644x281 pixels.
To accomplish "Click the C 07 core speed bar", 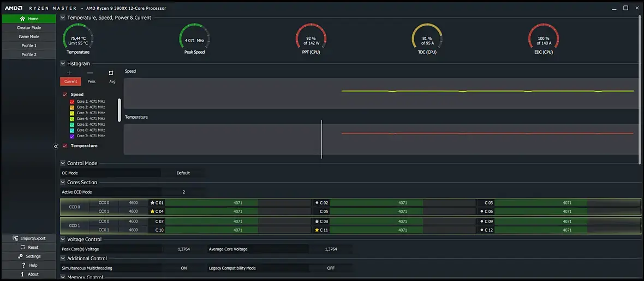I will pyautogui.click(x=238, y=221).
